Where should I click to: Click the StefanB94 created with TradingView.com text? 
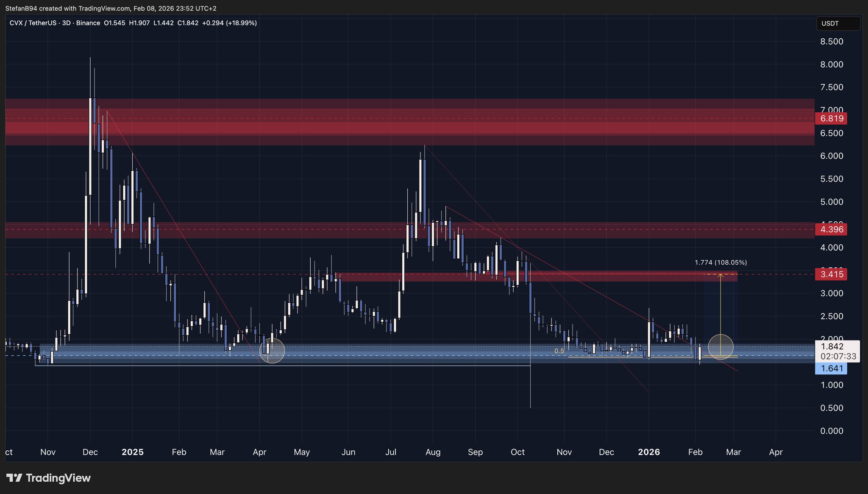coord(68,8)
